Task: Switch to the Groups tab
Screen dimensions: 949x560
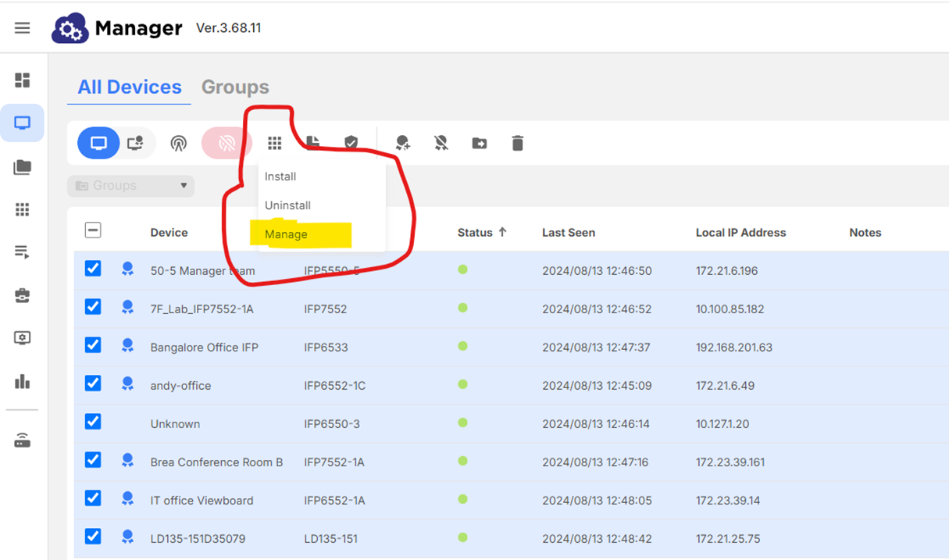Action: (235, 87)
